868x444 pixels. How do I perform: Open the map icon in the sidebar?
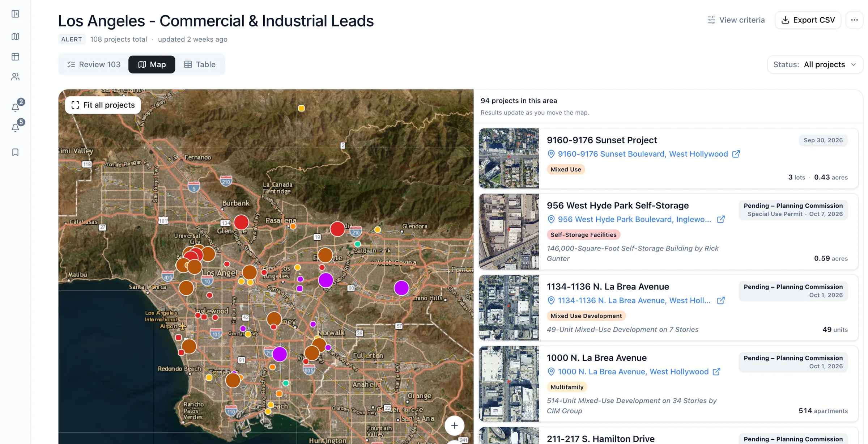pyautogui.click(x=15, y=37)
